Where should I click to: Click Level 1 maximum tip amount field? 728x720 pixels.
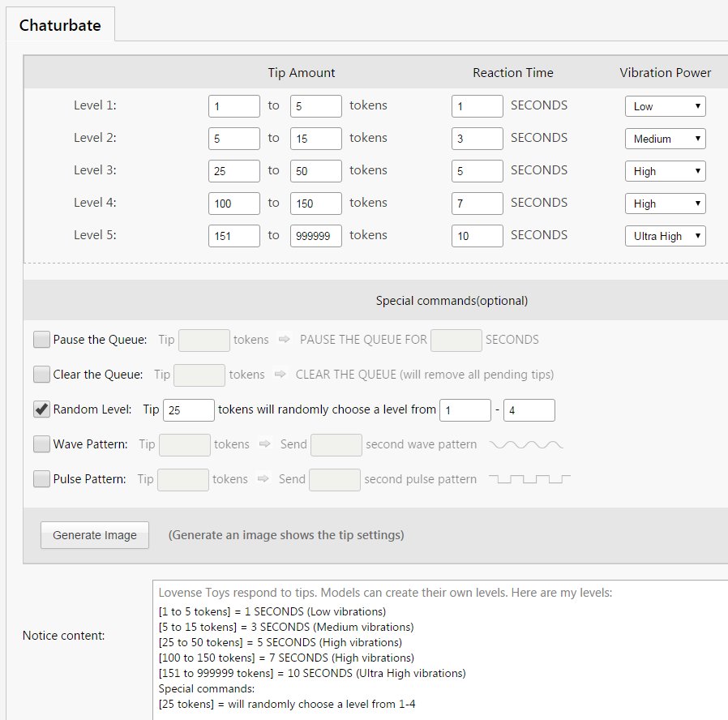pyautogui.click(x=315, y=106)
